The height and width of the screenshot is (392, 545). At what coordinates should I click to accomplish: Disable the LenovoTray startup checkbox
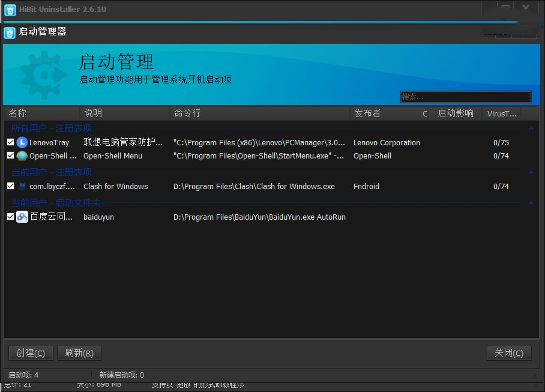coord(10,142)
